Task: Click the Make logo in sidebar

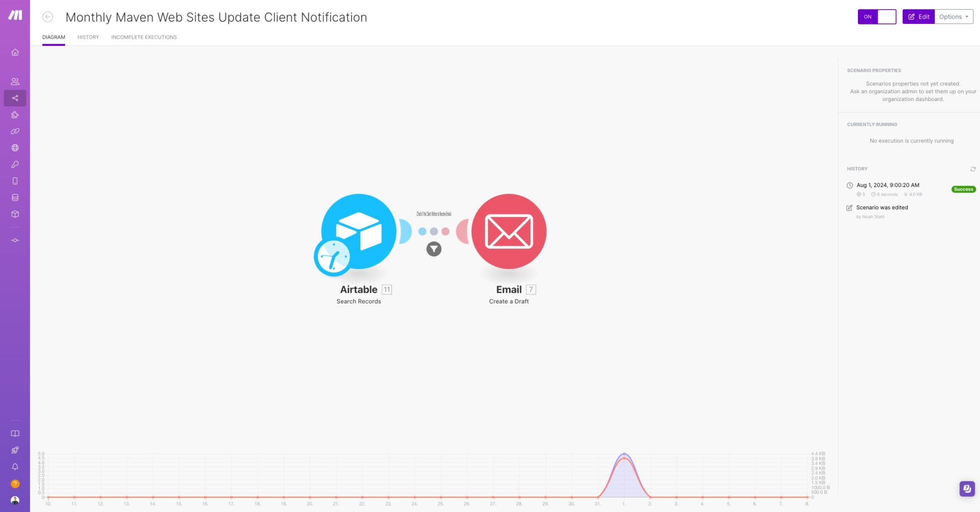Action: [15, 15]
